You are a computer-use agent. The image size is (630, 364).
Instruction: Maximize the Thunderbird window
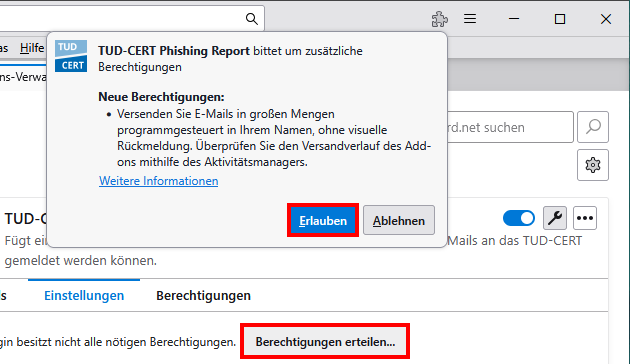point(560,18)
